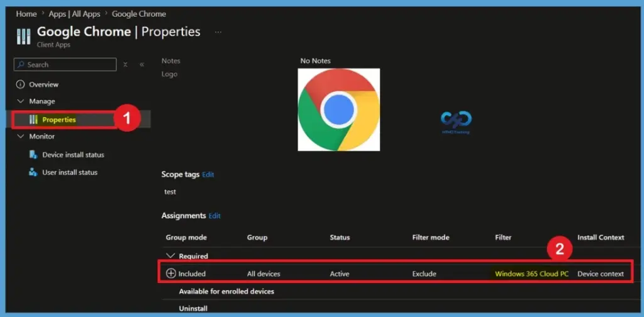Click the Install Context column header
The image size is (644, 317).
pos(601,237)
